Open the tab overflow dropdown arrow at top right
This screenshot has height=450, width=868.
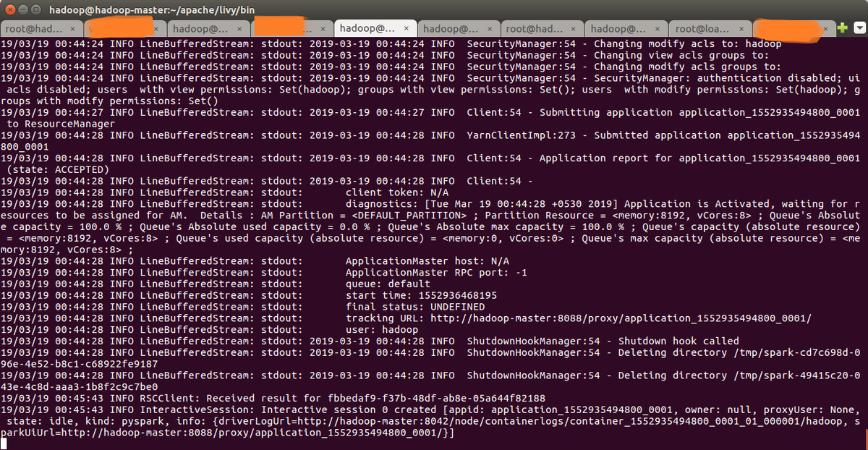click(858, 28)
